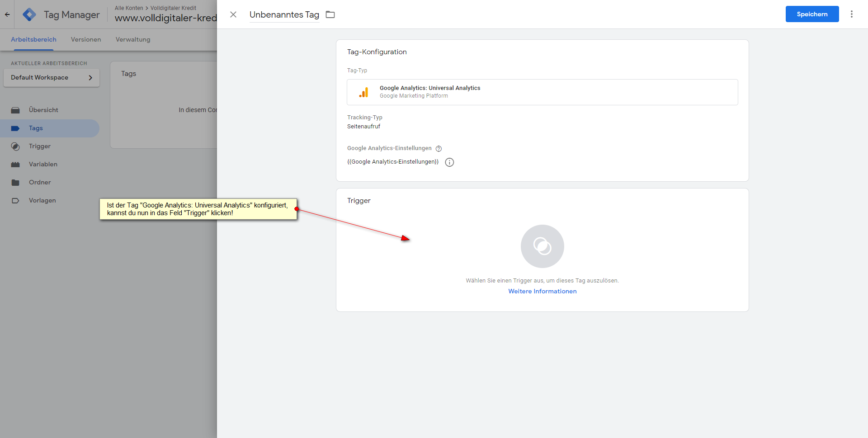Edit the tag name Unbenanntes Tag
868x438 pixels.
click(284, 14)
